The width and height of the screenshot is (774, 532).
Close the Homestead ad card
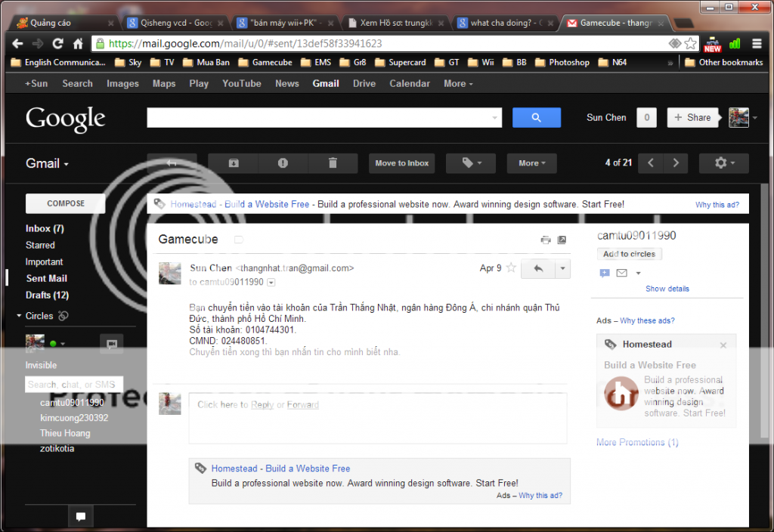coord(723,345)
